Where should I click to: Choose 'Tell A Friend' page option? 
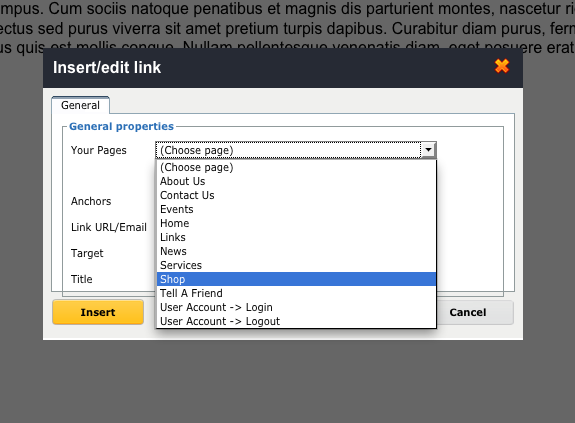[x=296, y=293]
